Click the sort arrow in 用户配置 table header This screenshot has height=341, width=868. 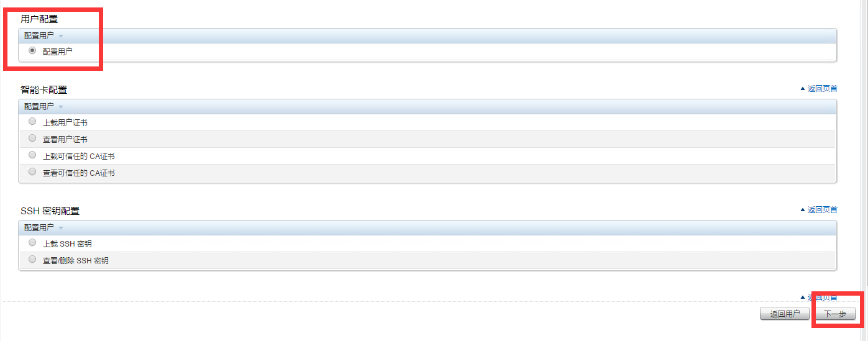point(61,37)
